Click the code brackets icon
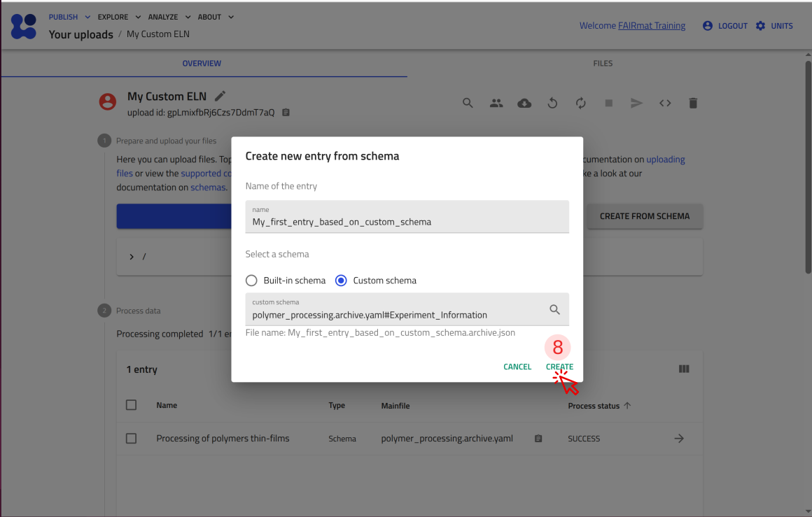The height and width of the screenshot is (517, 812). [665, 103]
